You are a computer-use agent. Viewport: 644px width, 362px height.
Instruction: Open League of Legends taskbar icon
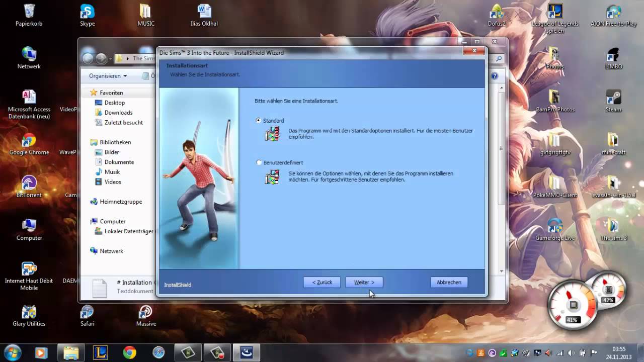(x=100, y=353)
